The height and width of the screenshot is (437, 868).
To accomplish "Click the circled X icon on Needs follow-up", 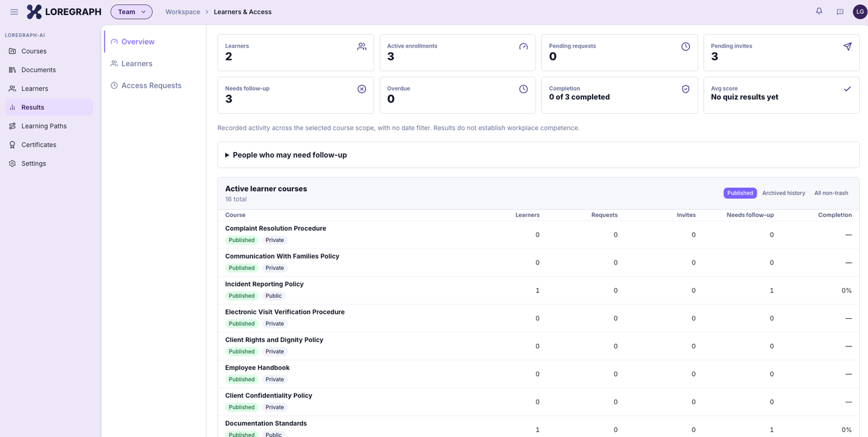I will coord(362,89).
